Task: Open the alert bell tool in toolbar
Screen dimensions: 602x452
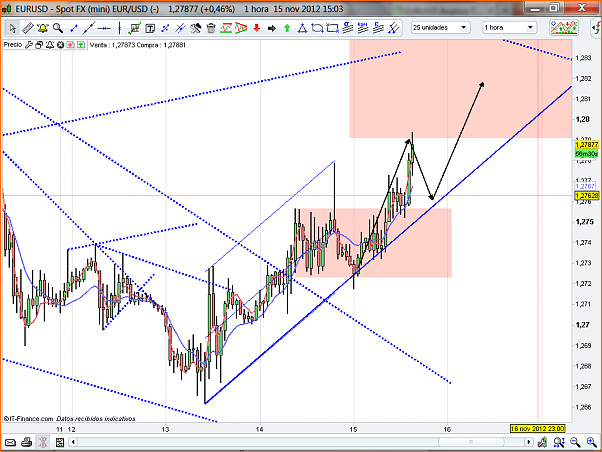Action: click(x=43, y=28)
